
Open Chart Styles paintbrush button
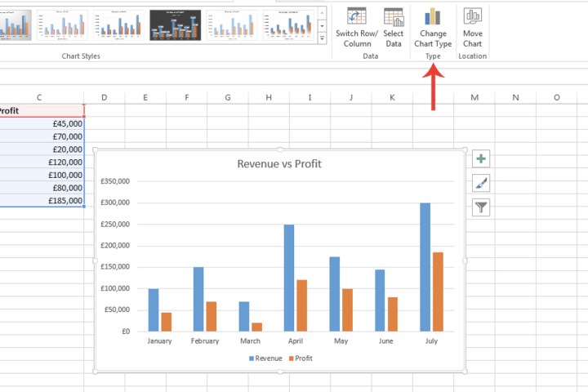click(x=481, y=183)
